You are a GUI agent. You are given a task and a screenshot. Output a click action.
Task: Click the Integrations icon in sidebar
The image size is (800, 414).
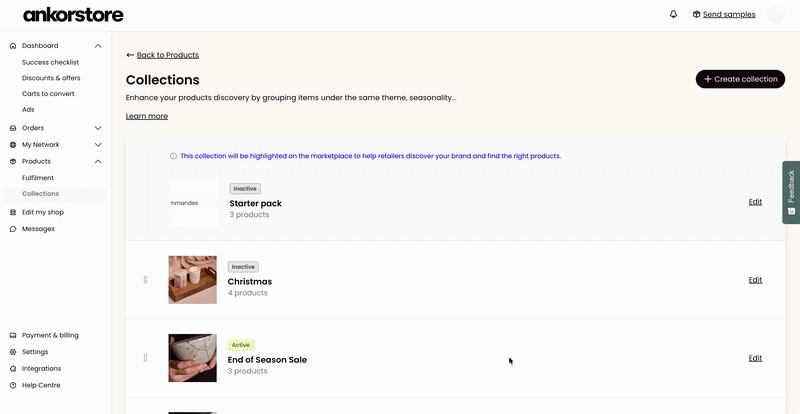tap(13, 368)
